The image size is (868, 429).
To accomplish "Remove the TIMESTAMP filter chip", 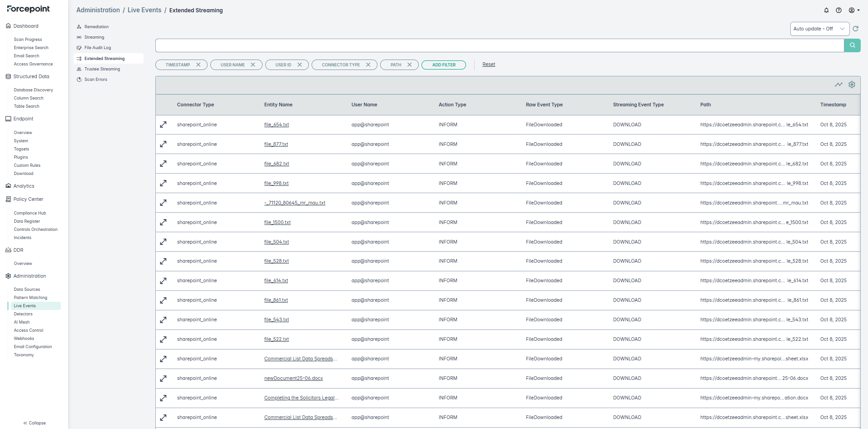I will pos(198,65).
